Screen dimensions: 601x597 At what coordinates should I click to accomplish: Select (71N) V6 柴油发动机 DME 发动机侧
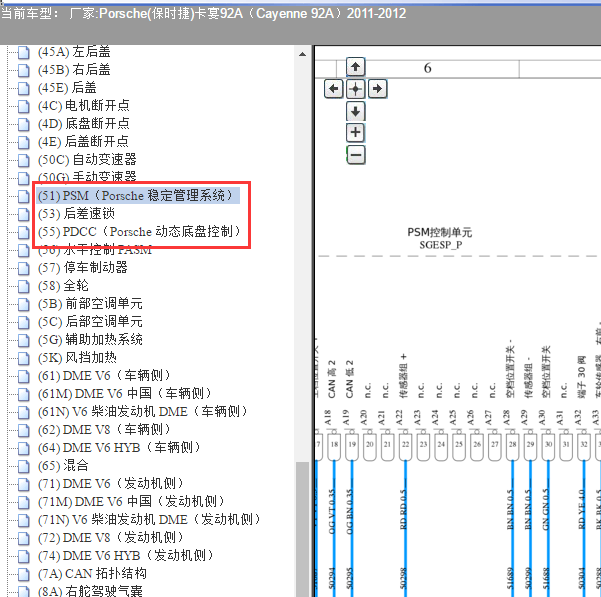pos(149,520)
